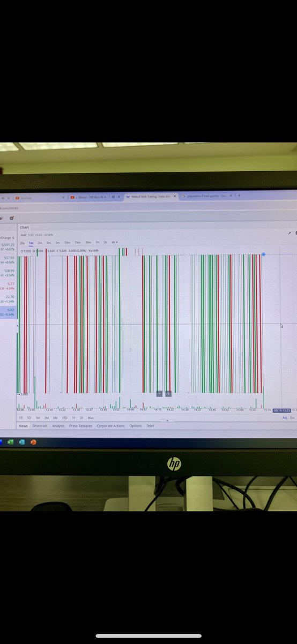The image size is (297, 644).
Task: Zoom out chart with minus button
Action: tap(159, 393)
